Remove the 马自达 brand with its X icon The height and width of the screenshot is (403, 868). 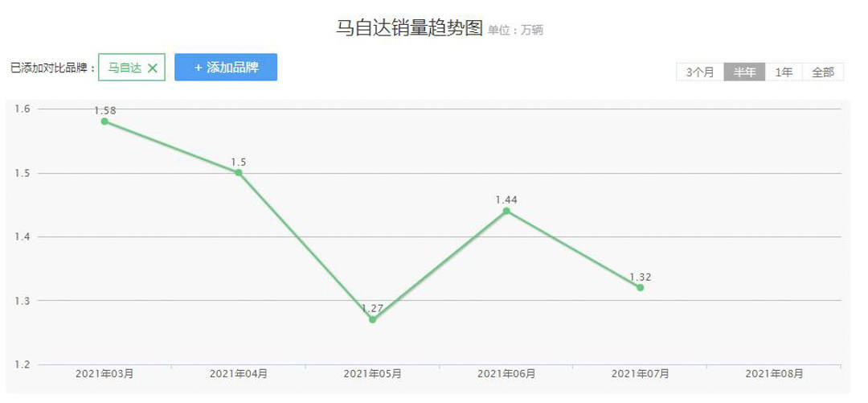[x=153, y=68]
